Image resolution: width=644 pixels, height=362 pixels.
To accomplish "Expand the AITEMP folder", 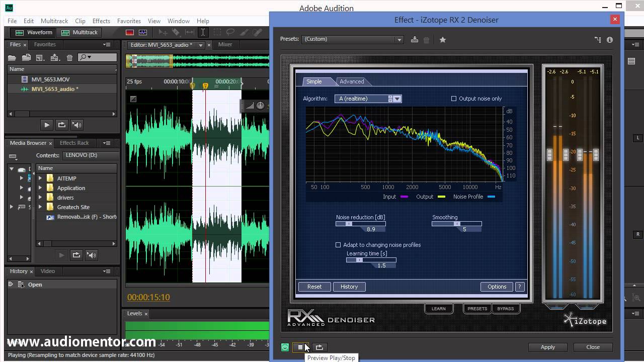I will (40, 178).
